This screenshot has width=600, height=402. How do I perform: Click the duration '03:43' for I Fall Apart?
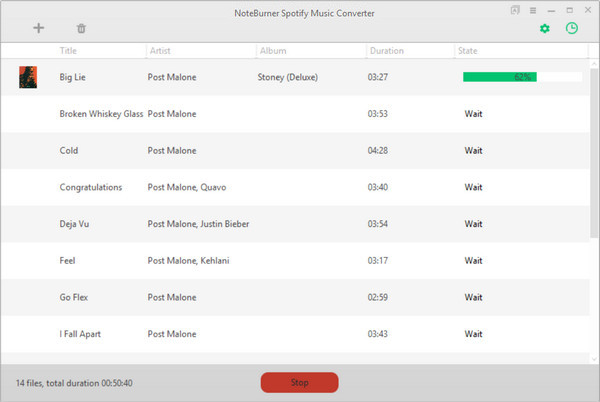point(378,334)
